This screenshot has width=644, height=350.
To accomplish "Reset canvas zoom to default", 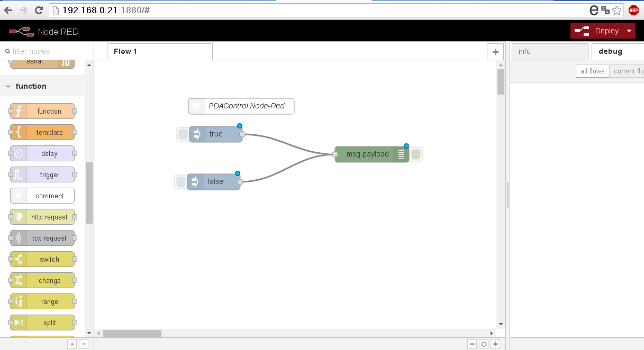I will (x=484, y=344).
